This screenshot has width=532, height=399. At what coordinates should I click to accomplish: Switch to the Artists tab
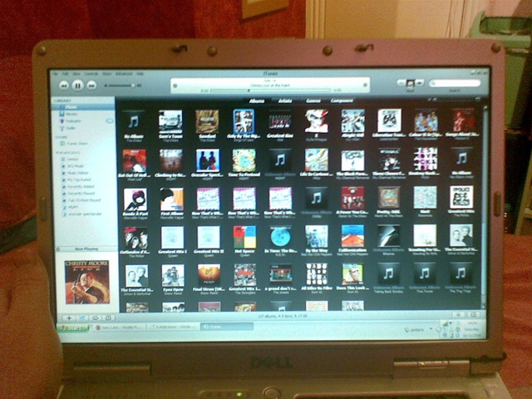pos(284,101)
